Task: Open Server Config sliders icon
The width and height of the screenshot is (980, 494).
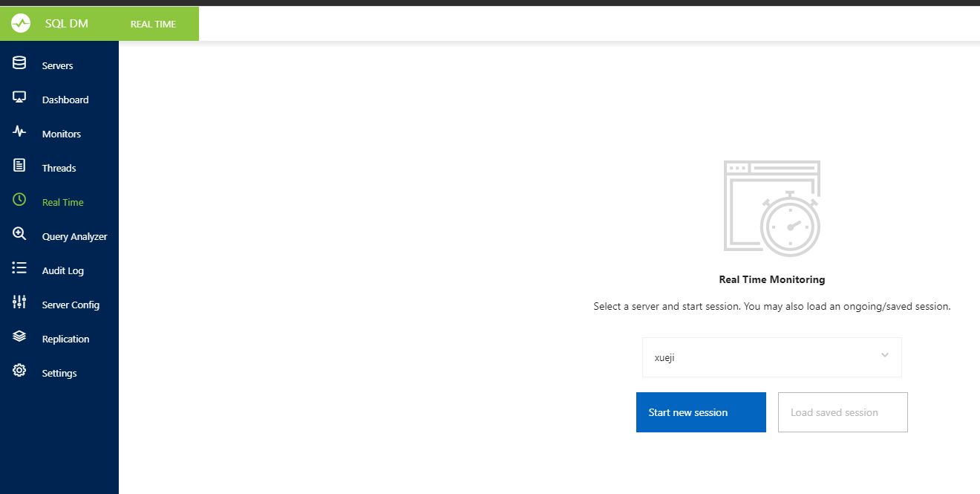Action: click(x=19, y=302)
